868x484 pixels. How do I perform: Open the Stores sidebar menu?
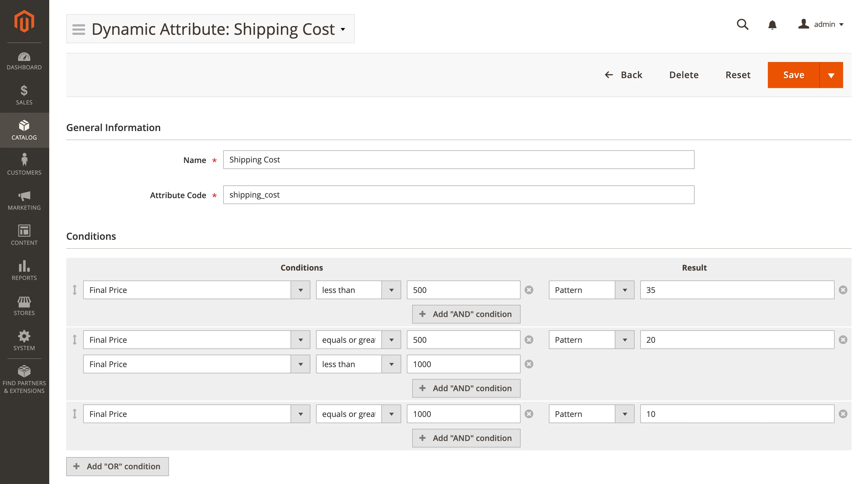[24, 306]
